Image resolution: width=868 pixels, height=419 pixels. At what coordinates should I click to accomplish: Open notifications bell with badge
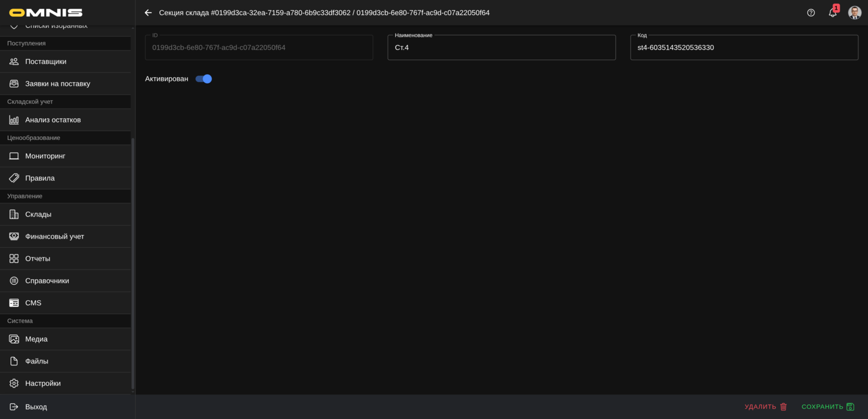[832, 13]
